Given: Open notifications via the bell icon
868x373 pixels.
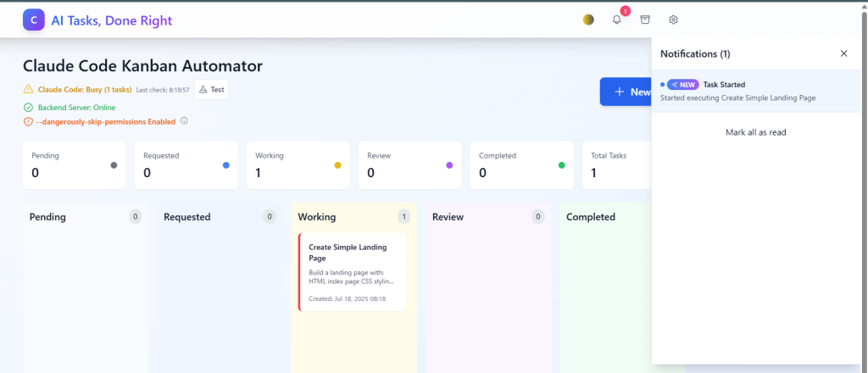Looking at the screenshot, I should (617, 20).
